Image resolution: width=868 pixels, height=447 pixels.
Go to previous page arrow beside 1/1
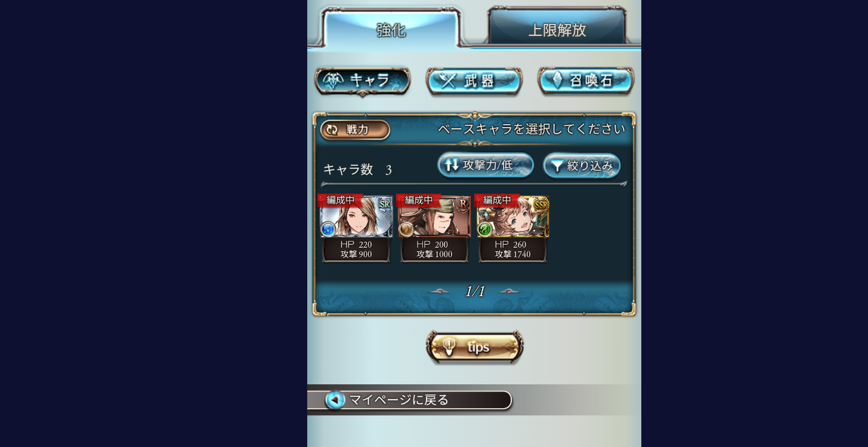(x=440, y=291)
